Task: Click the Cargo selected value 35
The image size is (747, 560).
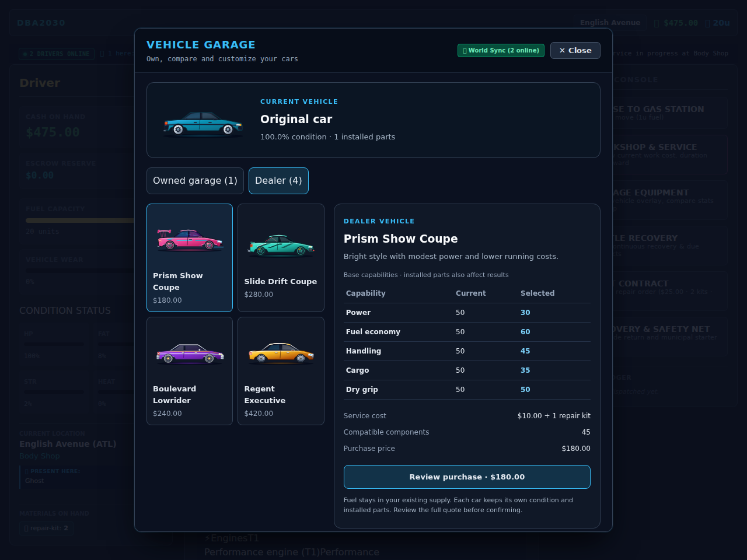Action: [x=525, y=370]
